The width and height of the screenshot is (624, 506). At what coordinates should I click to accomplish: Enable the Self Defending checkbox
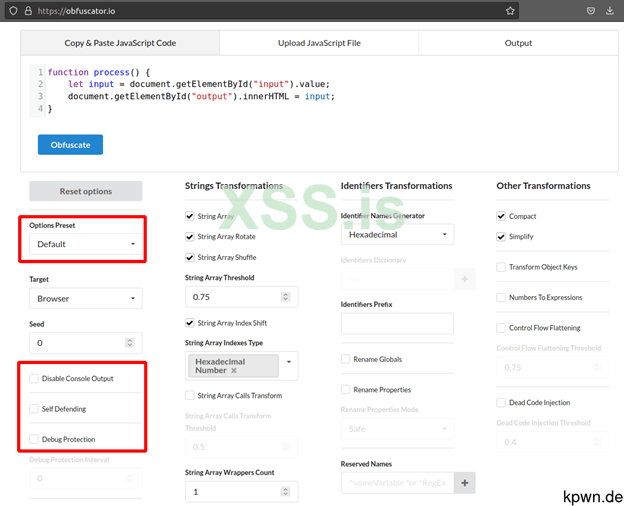point(34,409)
